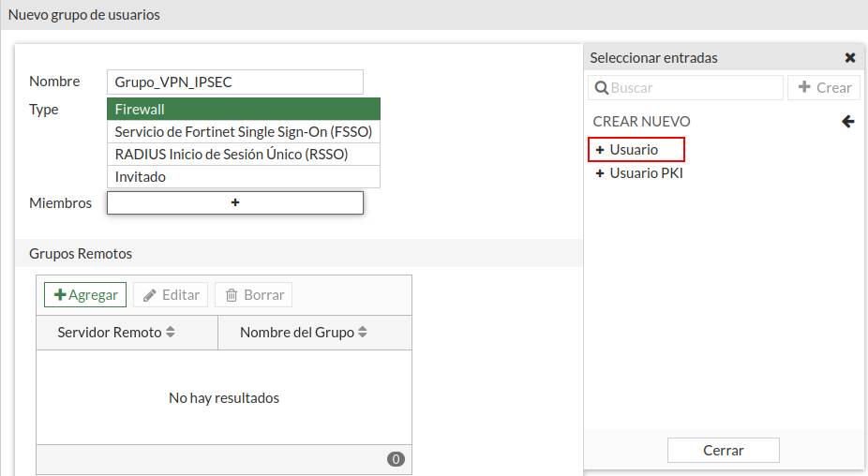Click the Crear button in side panel

pos(824,88)
